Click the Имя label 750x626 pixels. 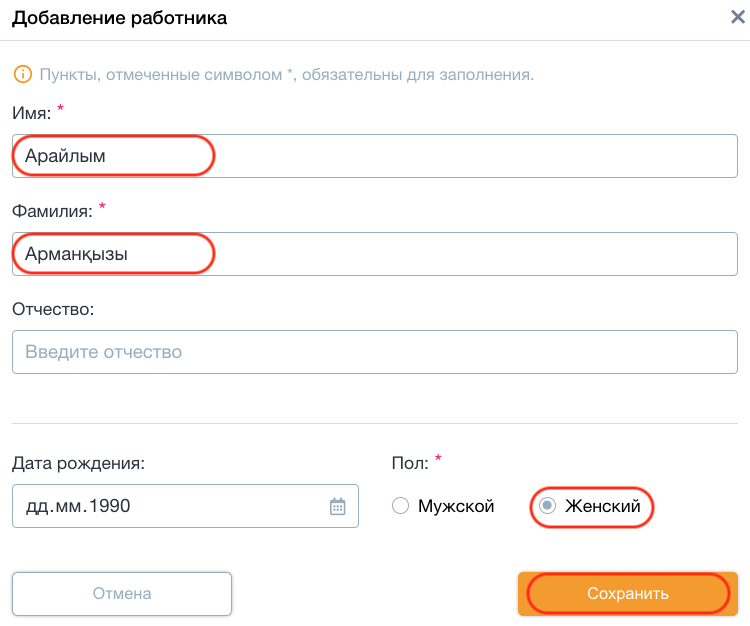pyautogui.click(x=32, y=113)
